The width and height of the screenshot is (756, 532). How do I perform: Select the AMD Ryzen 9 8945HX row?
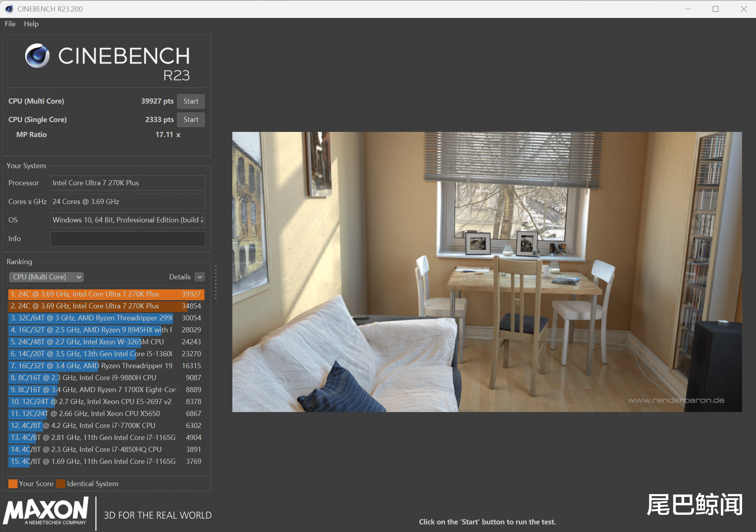[106, 330]
